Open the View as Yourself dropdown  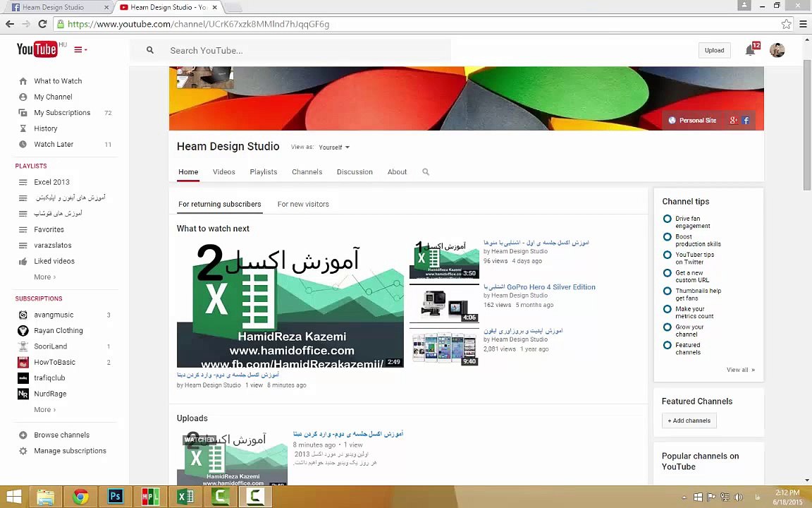[334, 147]
